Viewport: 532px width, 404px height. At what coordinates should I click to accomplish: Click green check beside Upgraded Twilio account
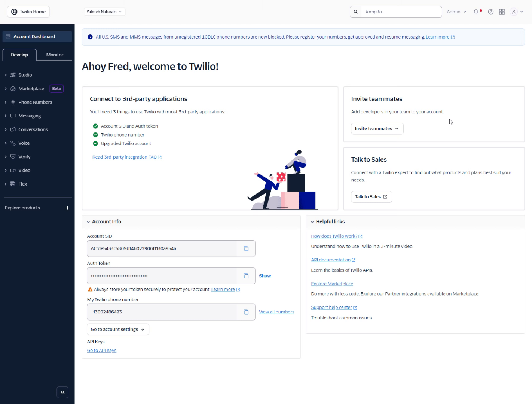click(x=95, y=143)
